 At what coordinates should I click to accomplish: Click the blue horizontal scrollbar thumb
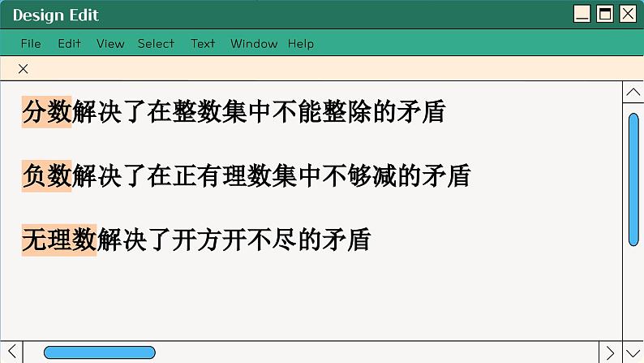(99, 352)
